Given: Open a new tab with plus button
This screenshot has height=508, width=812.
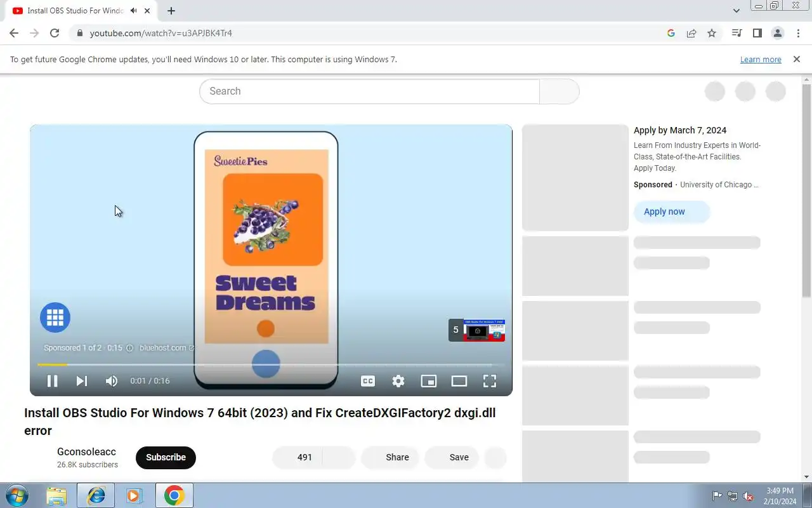Looking at the screenshot, I should (x=171, y=11).
